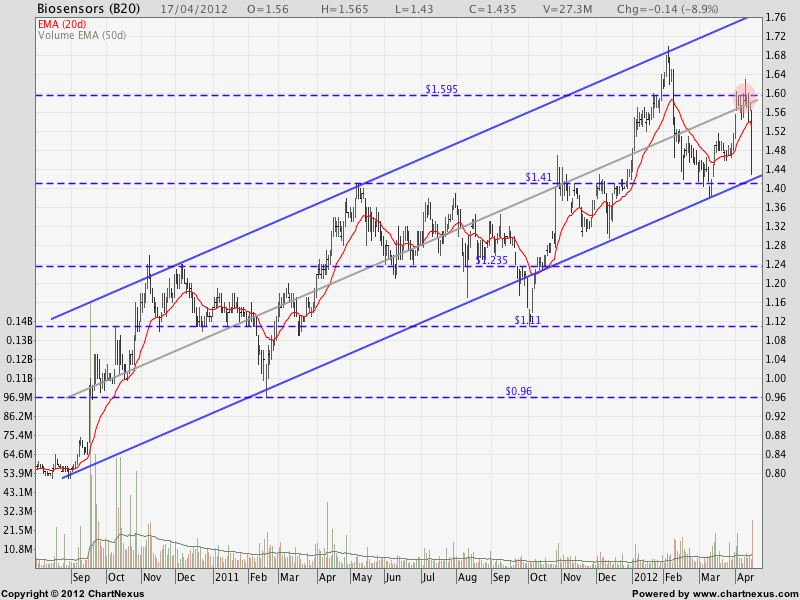This screenshot has height=600, width=800.
Task: Select the Aug label on the time axis
Action: tap(466, 578)
